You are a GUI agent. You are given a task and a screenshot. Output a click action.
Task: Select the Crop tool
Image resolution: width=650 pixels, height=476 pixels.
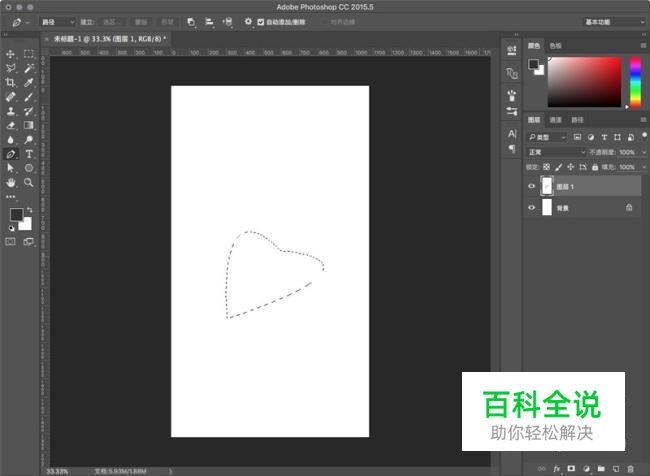pyautogui.click(x=10, y=83)
